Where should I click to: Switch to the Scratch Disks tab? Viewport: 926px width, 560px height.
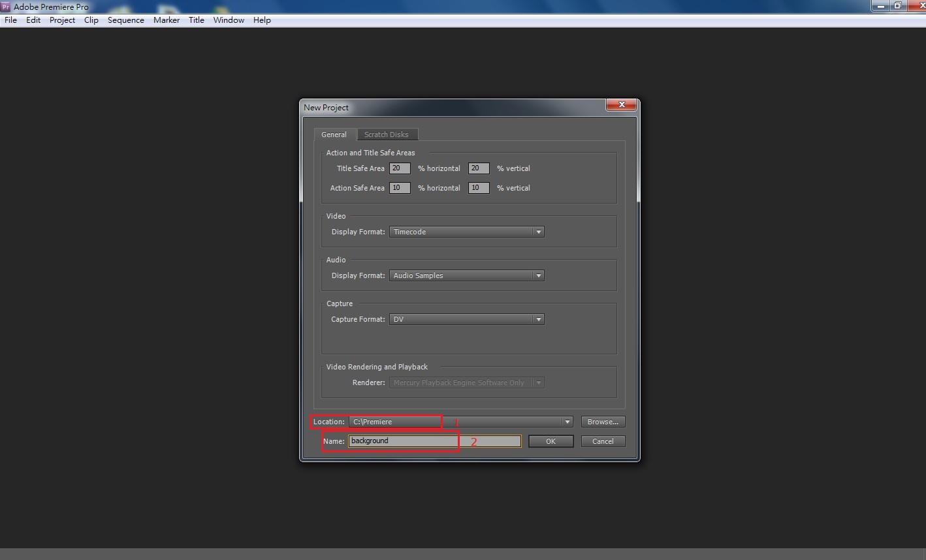point(386,134)
